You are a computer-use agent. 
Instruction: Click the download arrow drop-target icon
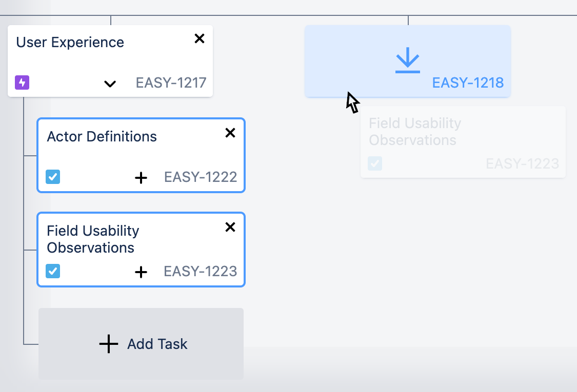(408, 60)
